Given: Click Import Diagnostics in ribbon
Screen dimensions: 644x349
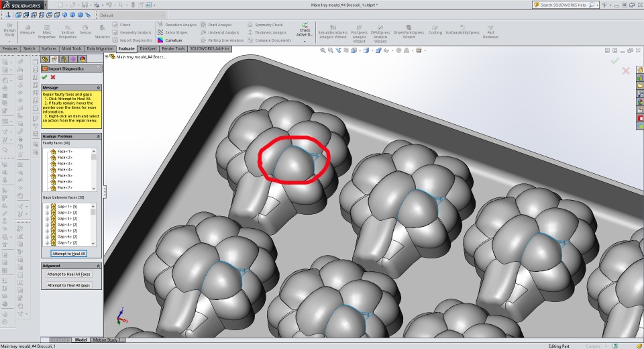Looking at the screenshot, I should click(133, 40).
